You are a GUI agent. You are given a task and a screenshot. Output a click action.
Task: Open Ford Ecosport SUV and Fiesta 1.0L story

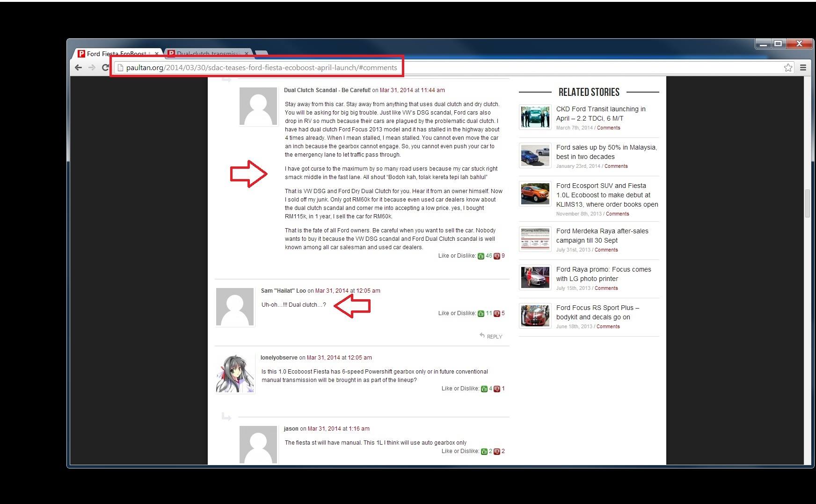[607, 195]
